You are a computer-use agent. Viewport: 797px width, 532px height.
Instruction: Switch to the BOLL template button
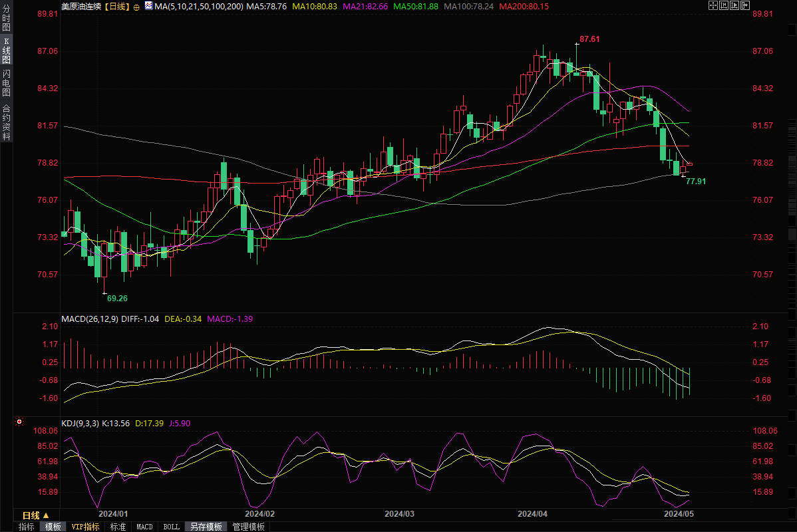coord(171,527)
